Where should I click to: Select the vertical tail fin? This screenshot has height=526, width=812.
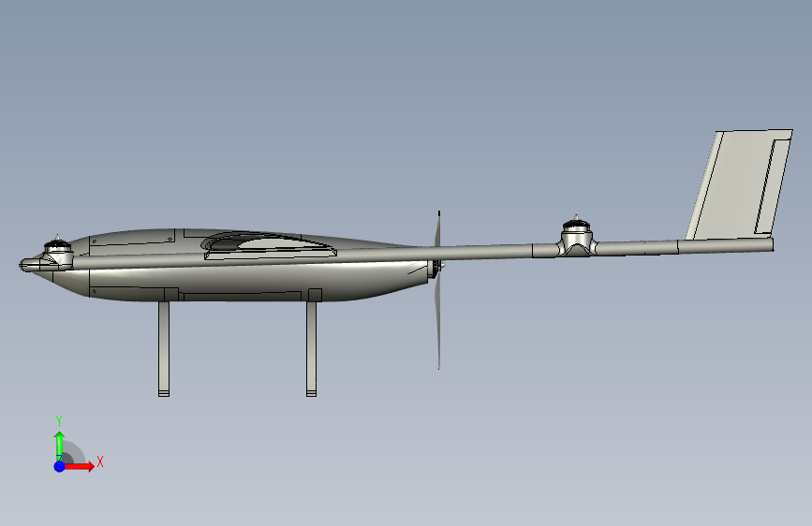click(740, 184)
